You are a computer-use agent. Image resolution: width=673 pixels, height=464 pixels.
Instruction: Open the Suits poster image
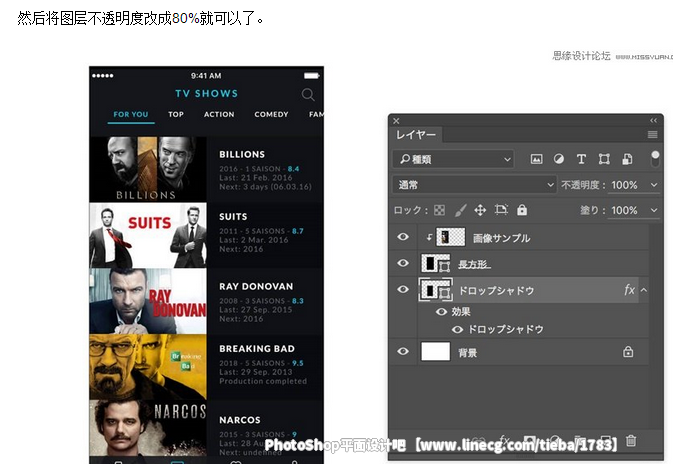tap(148, 235)
